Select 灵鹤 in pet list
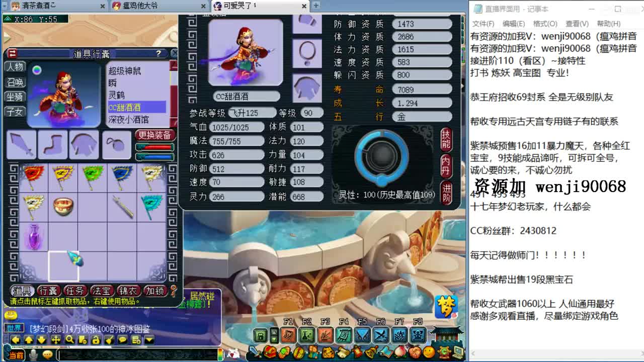 pos(116,95)
